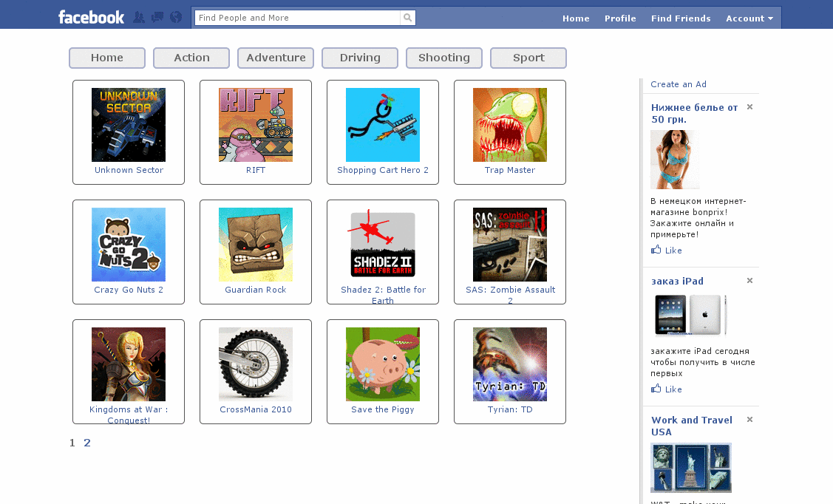The width and height of the screenshot is (833, 504).
Task: Click the RIFT title link
Action: coord(256,170)
